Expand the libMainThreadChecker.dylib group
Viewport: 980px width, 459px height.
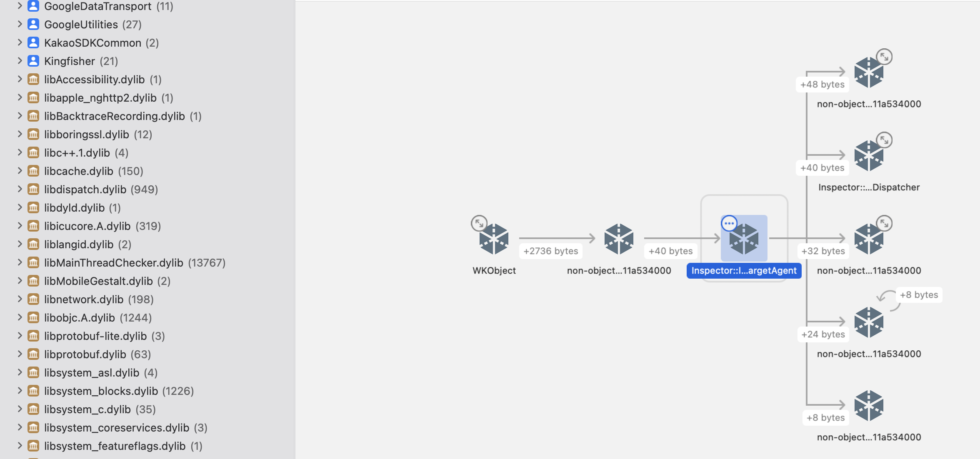[x=20, y=262]
